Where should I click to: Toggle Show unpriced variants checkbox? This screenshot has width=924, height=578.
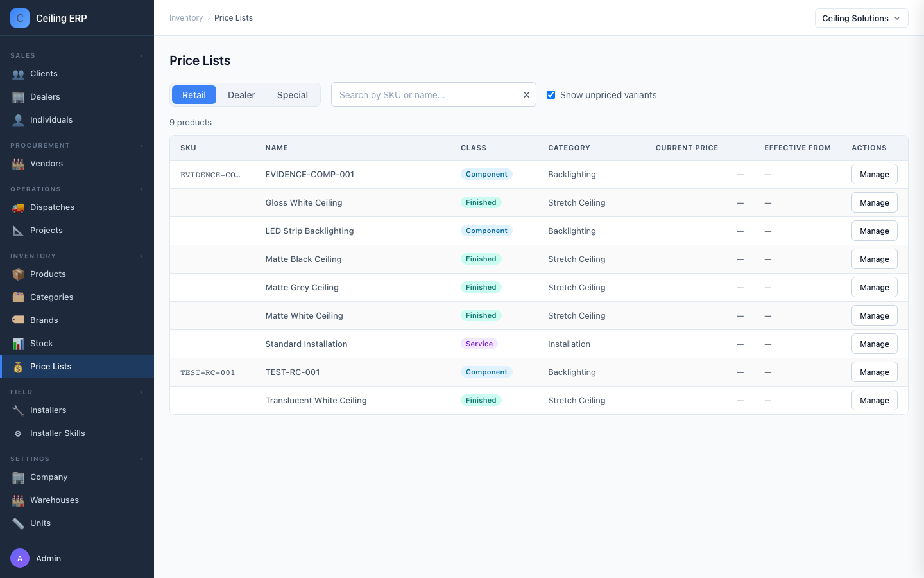point(551,94)
